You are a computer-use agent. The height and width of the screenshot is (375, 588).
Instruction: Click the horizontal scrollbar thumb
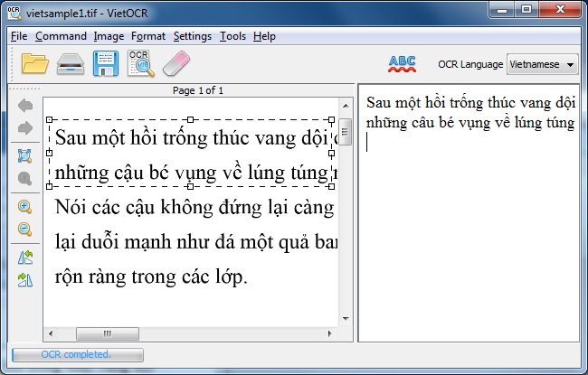click(x=108, y=333)
